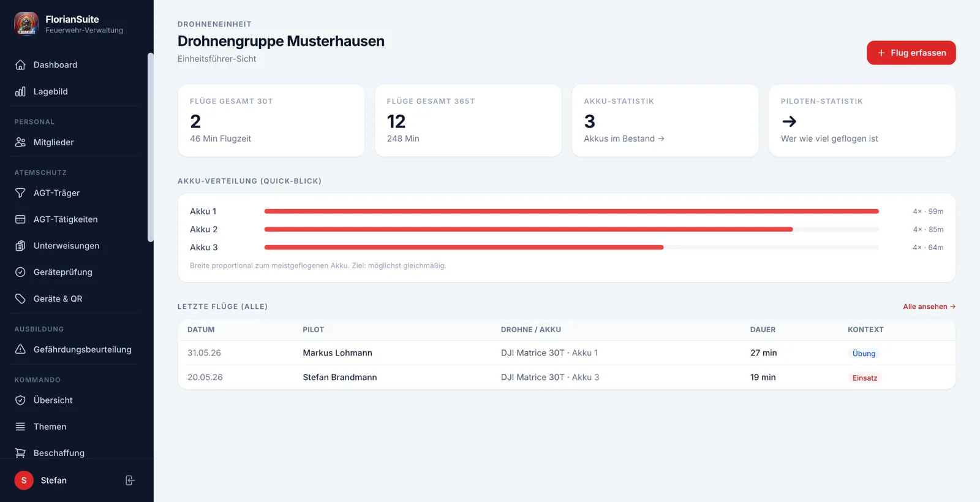Click the 46 Min Flugzeit text

click(x=221, y=139)
